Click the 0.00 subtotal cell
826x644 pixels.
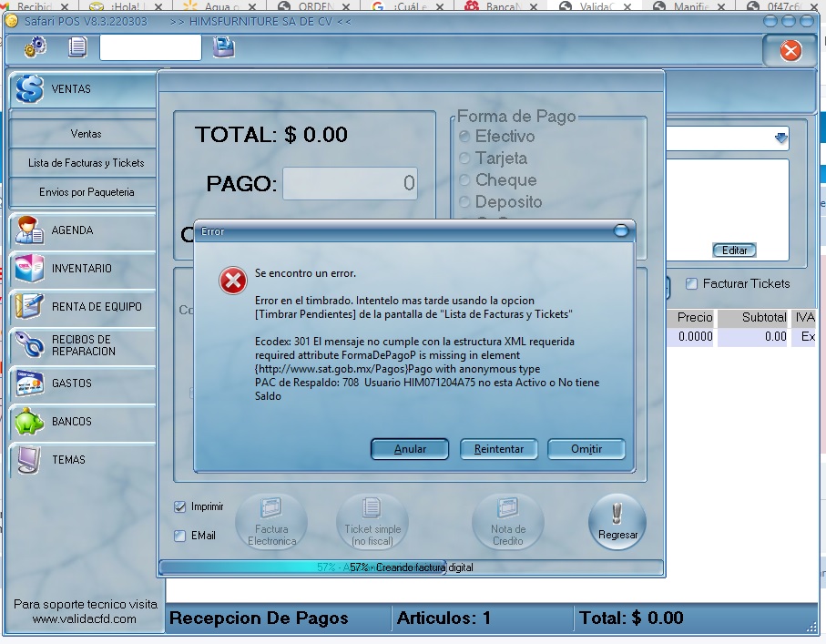pos(753,337)
